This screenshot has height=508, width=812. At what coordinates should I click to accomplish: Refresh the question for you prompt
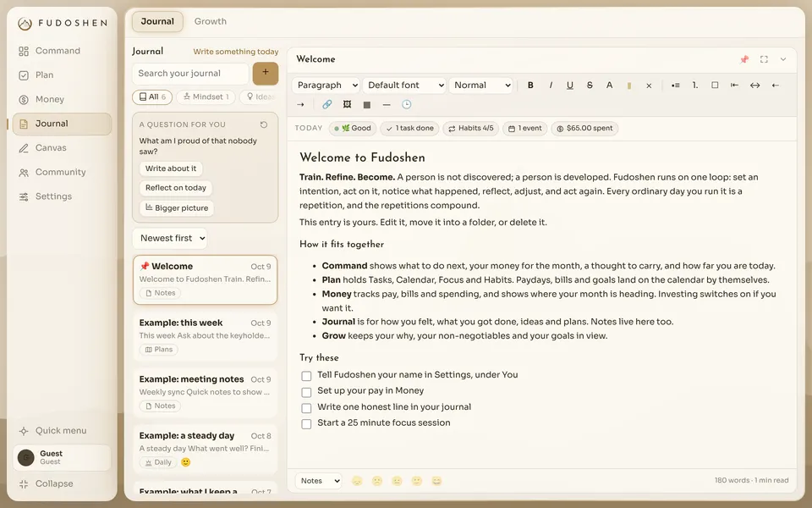[264, 124]
